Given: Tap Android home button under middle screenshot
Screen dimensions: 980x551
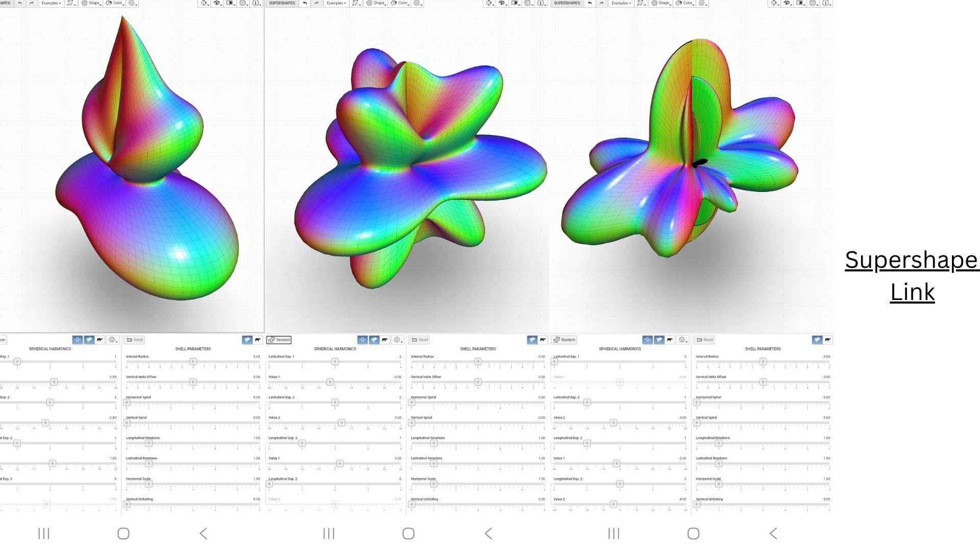Looking at the screenshot, I should tap(408, 534).
